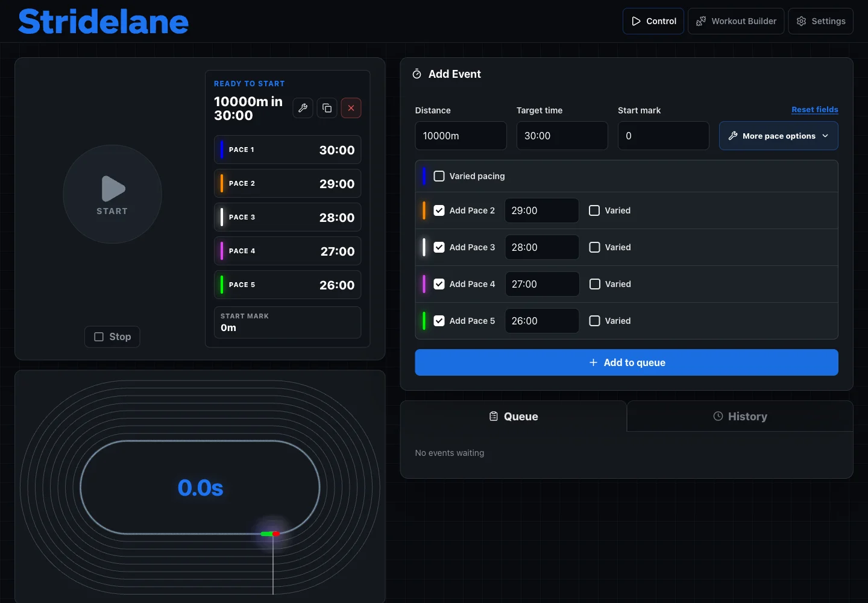Click the green-red start marker on track
868x603 pixels.
coord(270,534)
